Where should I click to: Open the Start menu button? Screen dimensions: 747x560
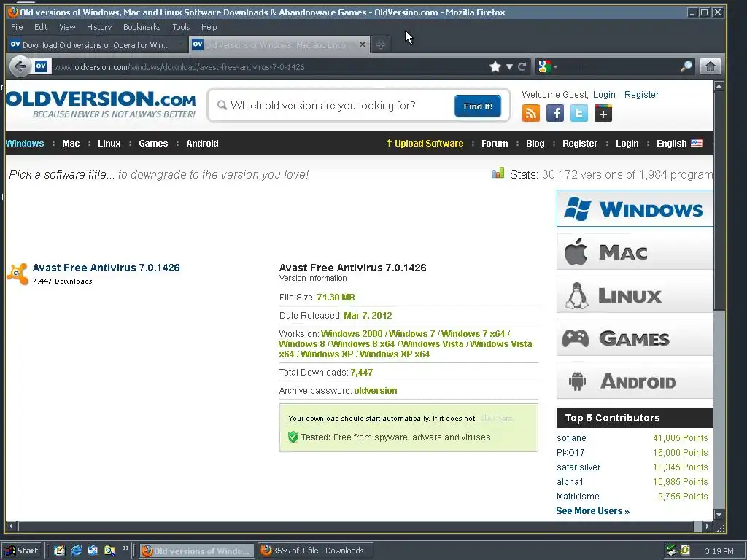tap(23, 551)
